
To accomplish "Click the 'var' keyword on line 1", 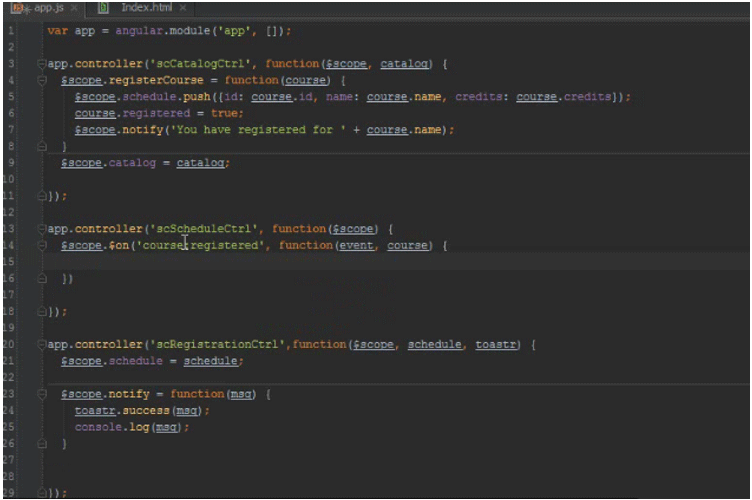I will [58, 31].
